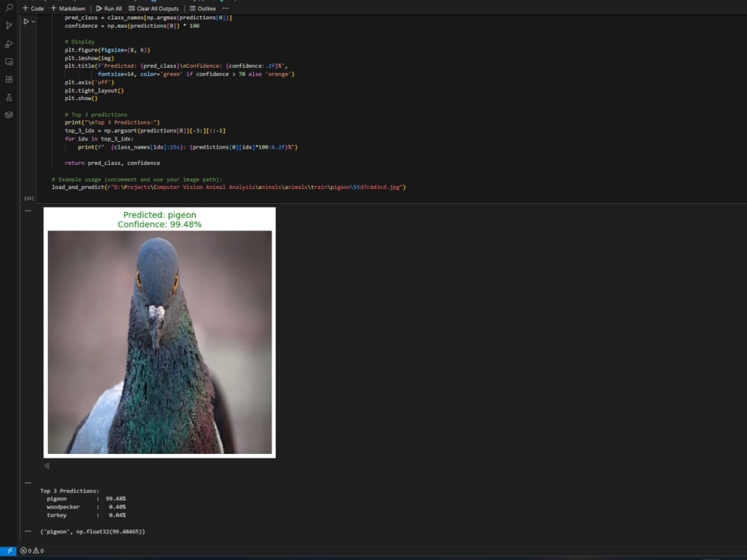The image size is (747, 560).
Task: Click the 'Top 3 Predictions:' output heading
Action: click(x=69, y=491)
